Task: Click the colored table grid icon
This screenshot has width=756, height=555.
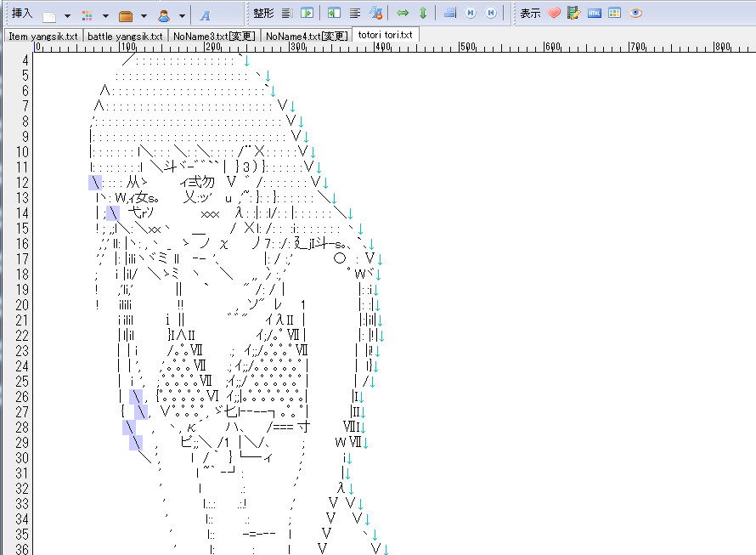Action: pos(615,14)
